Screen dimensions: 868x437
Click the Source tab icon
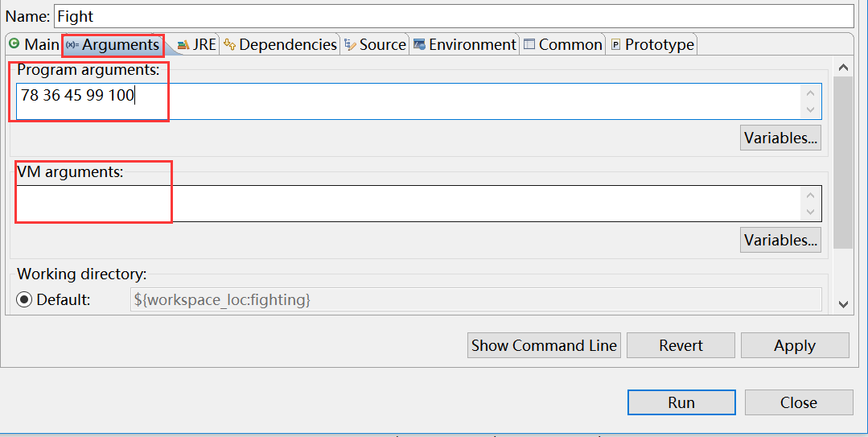coord(350,44)
